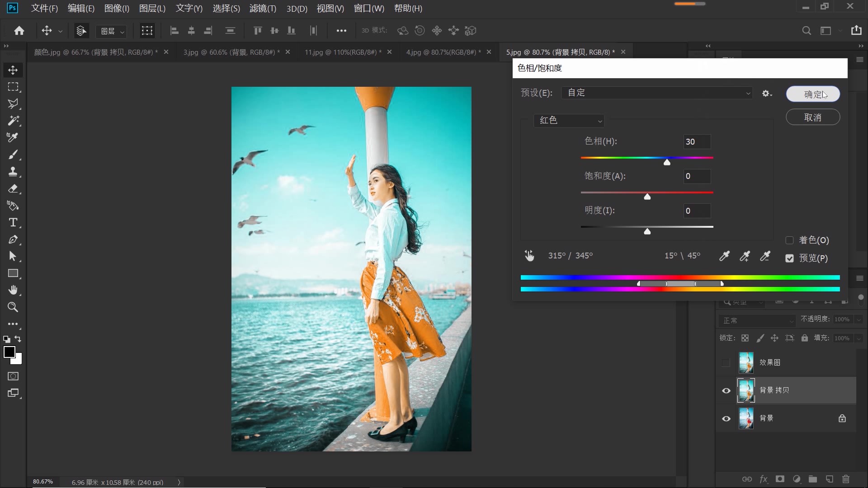Pick the Eyedropper in Hue/Saturation dialog
Viewport: 868px width, 488px height.
click(x=724, y=256)
